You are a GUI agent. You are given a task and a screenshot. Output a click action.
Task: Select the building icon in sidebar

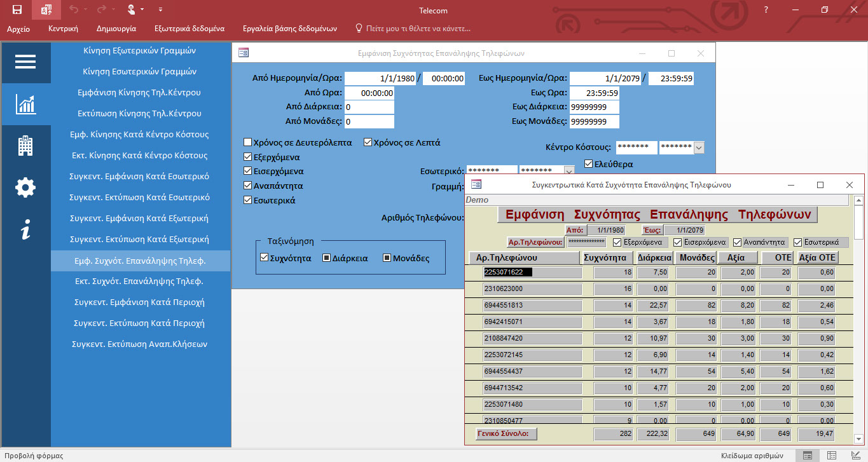25,146
